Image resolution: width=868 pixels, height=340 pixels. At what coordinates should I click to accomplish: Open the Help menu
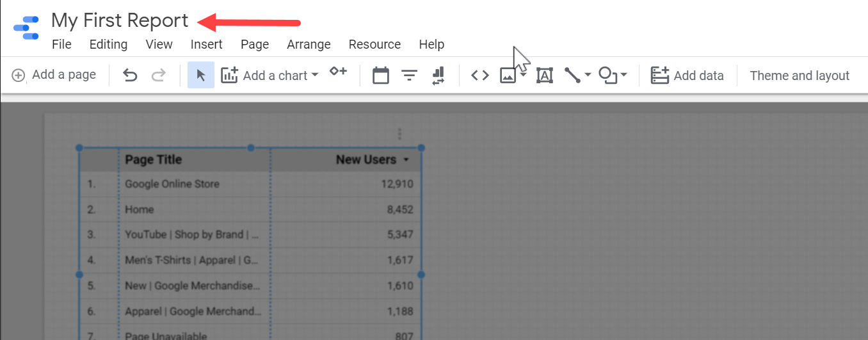click(431, 44)
